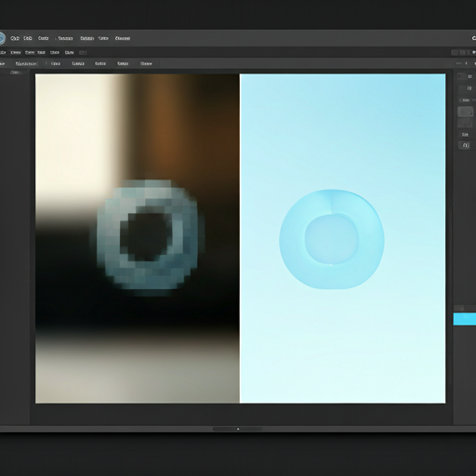Click the partially visible icon at top-right corner

pyautogui.click(x=474, y=38)
